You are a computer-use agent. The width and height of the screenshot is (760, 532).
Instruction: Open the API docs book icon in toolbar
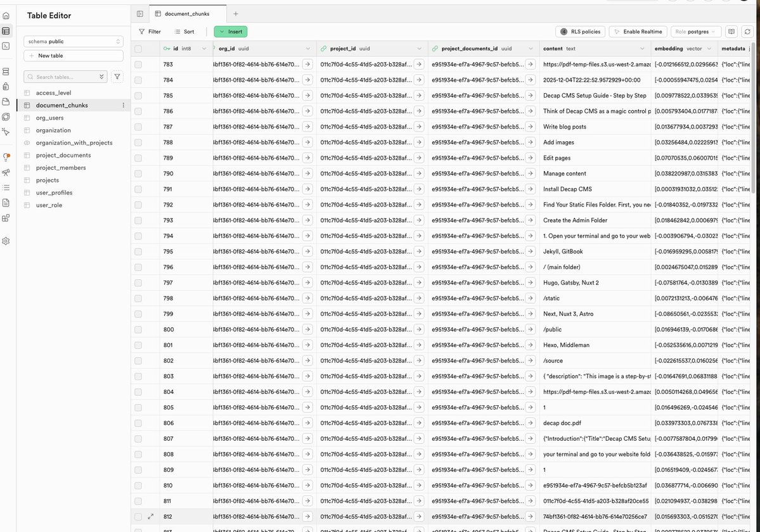731,32
